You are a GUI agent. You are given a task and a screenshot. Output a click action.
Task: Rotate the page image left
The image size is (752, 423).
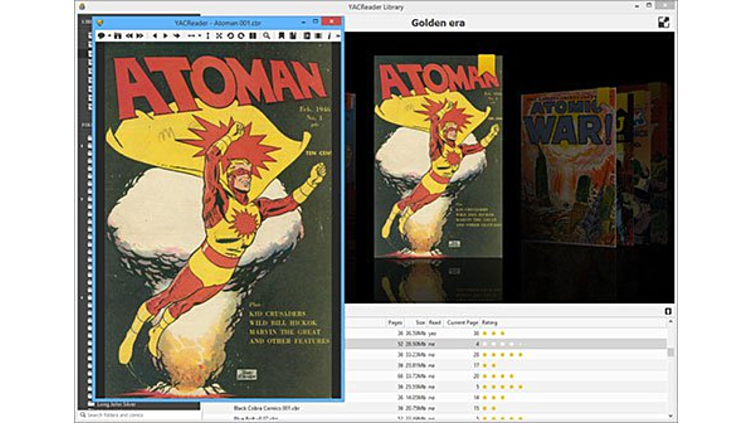pos(230,36)
